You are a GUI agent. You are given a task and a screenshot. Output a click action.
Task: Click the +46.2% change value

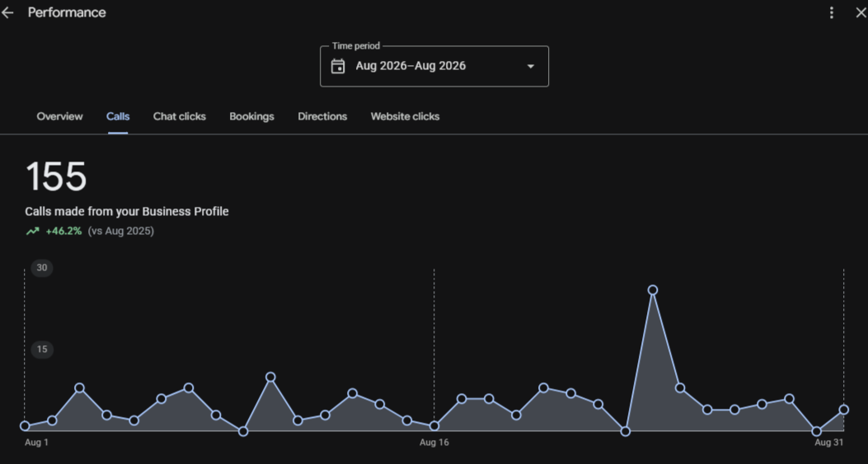63,231
